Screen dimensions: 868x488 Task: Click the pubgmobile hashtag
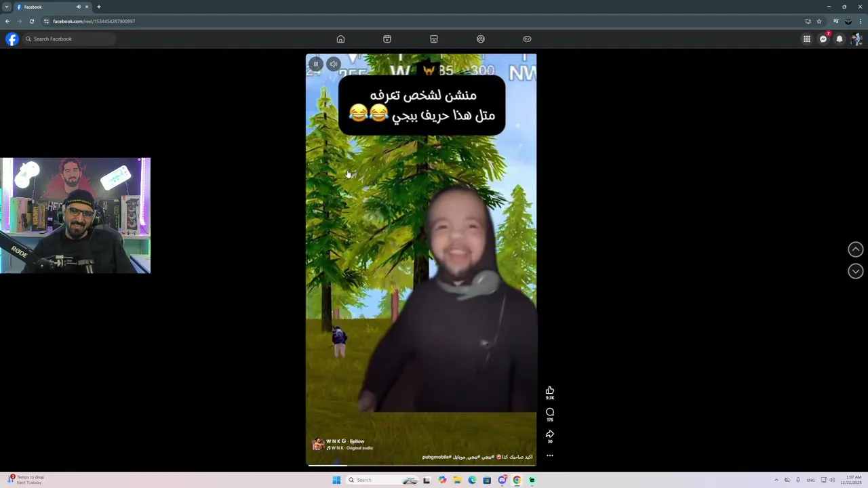(x=436, y=457)
